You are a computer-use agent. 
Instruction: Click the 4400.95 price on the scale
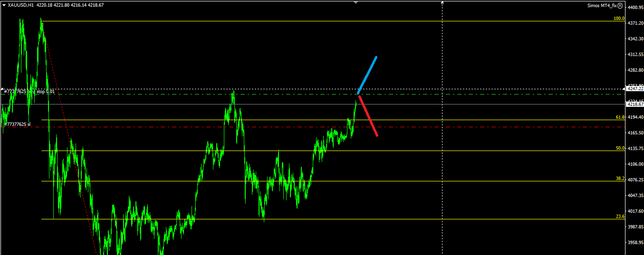635,8
